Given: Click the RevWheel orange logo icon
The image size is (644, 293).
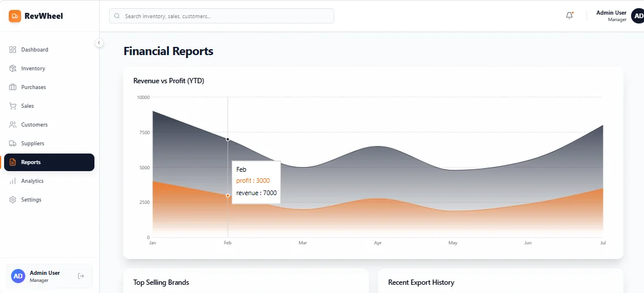Looking at the screenshot, I should [x=15, y=16].
